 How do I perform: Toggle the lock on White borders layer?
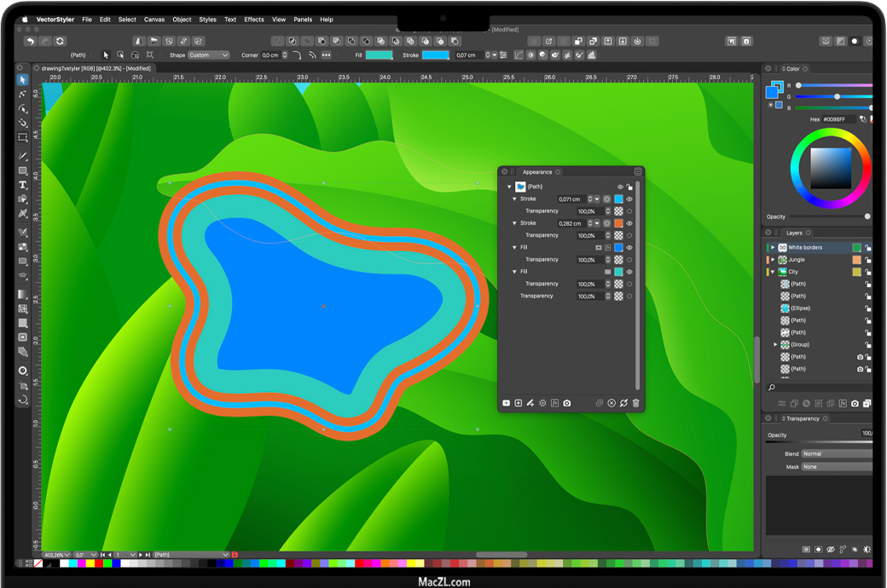click(867, 248)
